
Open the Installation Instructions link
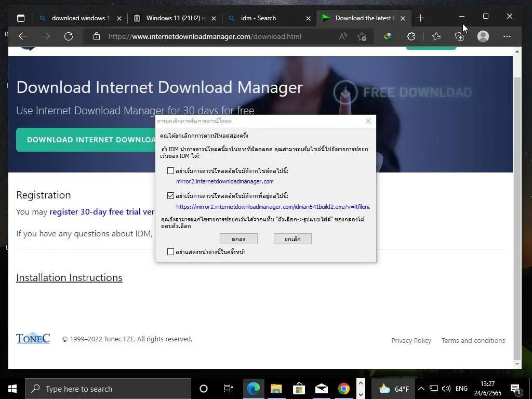click(69, 277)
